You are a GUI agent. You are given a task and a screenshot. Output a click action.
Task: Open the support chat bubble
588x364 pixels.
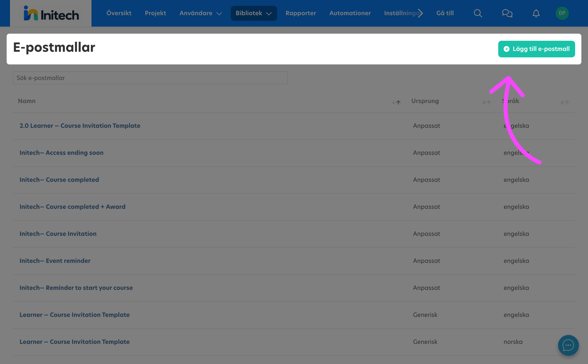tap(568, 345)
